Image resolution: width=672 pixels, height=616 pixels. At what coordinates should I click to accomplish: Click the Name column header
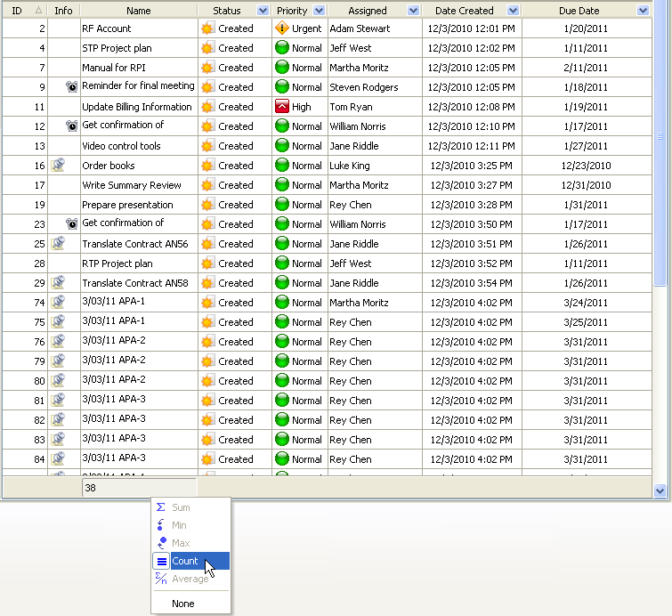point(138,11)
